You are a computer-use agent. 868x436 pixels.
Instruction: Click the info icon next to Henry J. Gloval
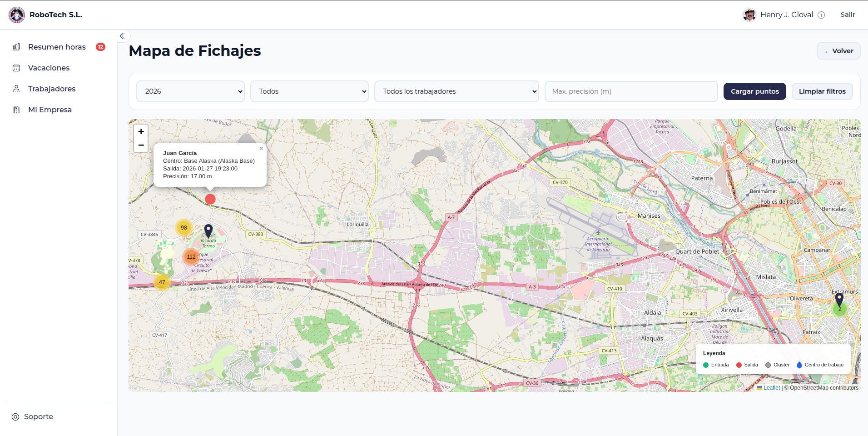pos(821,15)
